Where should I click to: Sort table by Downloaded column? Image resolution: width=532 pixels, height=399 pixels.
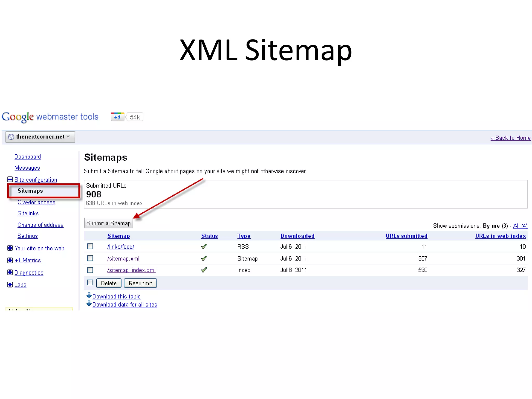[x=297, y=236]
